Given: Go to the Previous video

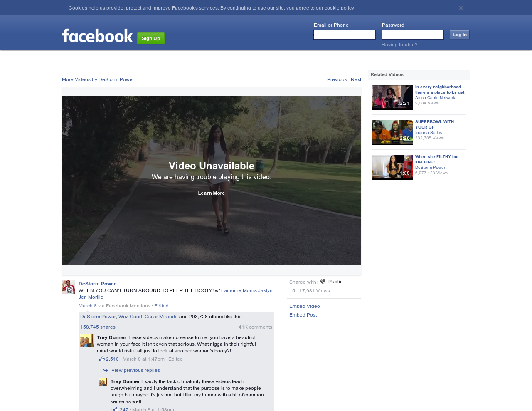Looking at the screenshot, I should 337,79.
